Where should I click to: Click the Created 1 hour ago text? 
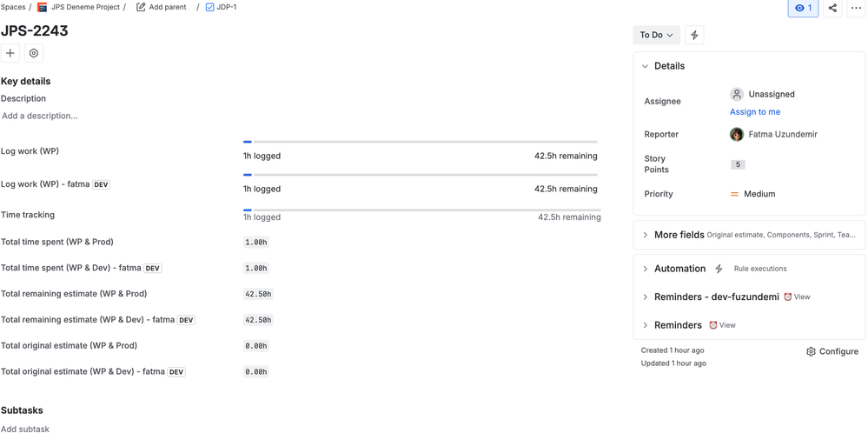point(673,350)
